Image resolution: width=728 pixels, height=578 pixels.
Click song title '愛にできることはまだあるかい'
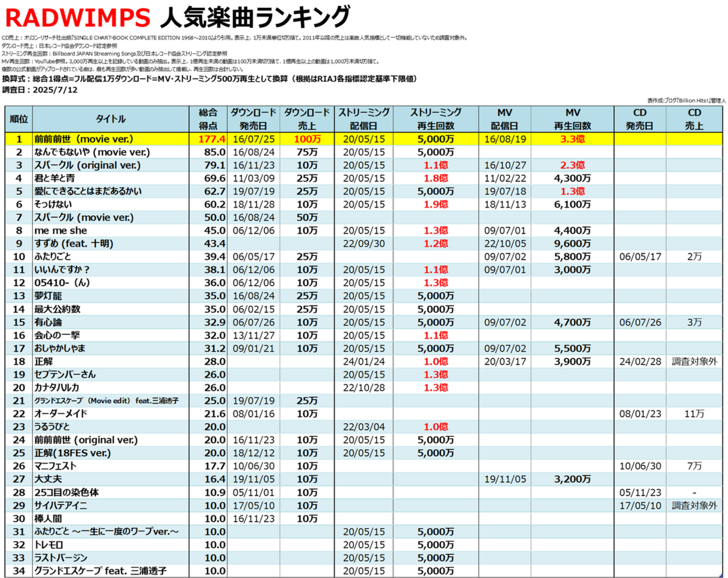[88, 191]
